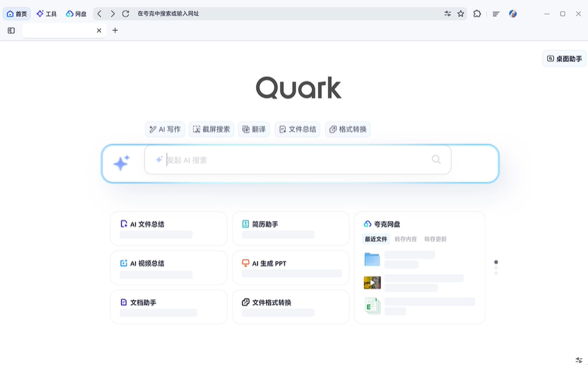Click the 简历助手 resume icon
The height and width of the screenshot is (365, 588).
tap(246, 224)
